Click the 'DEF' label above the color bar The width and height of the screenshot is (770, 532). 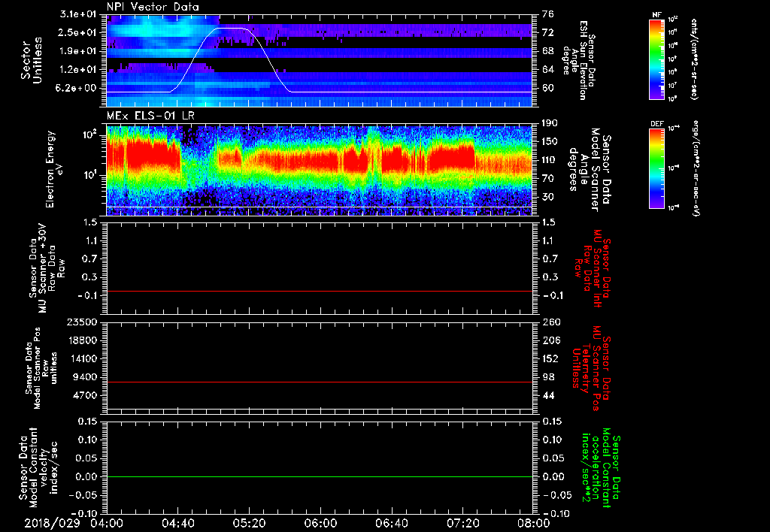pos(656,124)
